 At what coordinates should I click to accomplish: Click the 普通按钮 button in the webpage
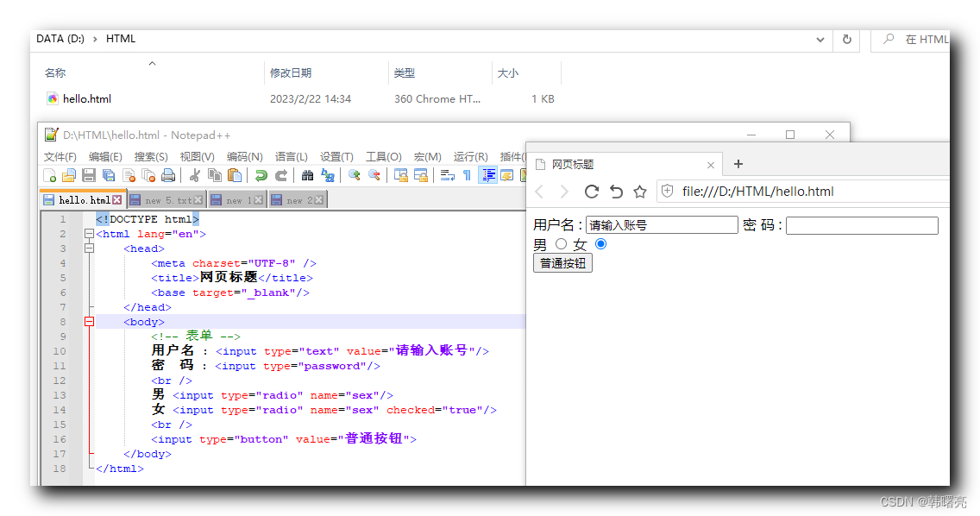[562, 263]
